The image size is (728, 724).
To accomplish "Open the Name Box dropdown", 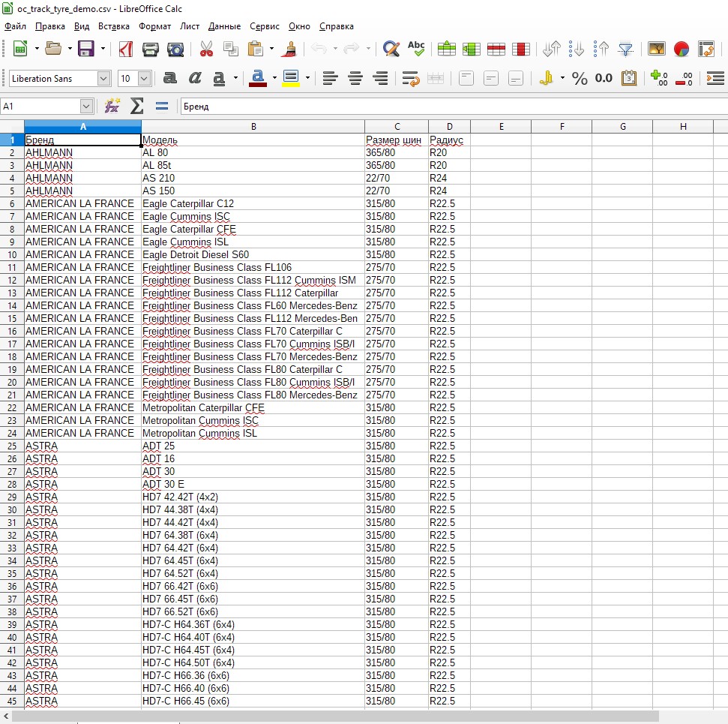I will (86, 107).
